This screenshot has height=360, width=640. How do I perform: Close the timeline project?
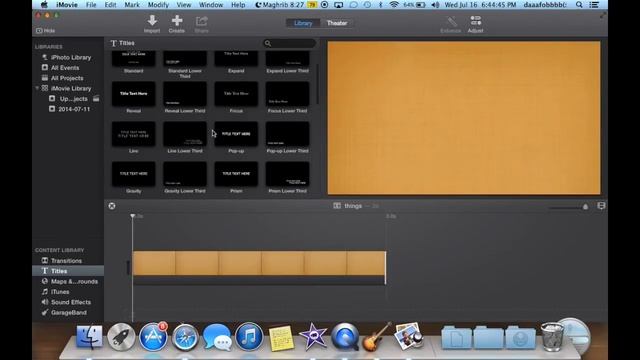coord(112,206)
